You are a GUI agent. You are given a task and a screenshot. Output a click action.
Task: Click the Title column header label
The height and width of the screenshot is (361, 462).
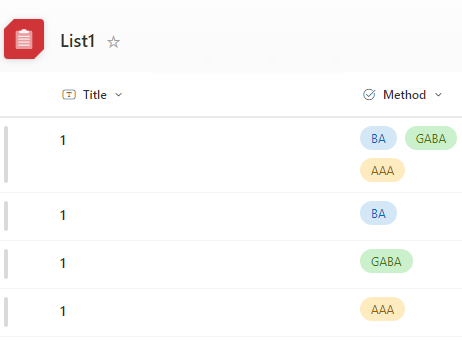tap(95, 95)
